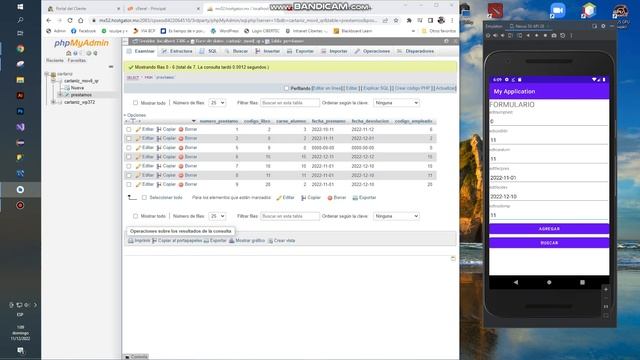Click Favoritas link in phpMyAdmin sidebar
This screenshot has height=360, width=640.
coord(77,60)
